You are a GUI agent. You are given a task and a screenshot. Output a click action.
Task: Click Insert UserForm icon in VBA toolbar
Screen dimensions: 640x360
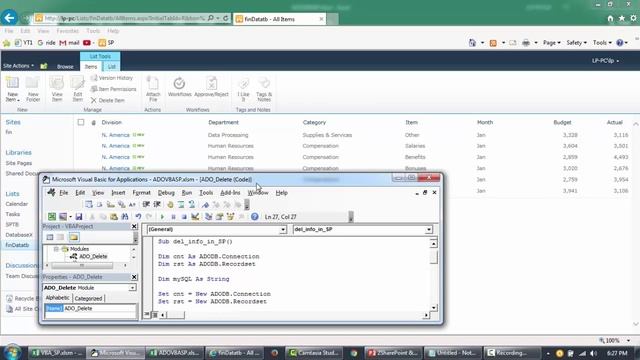click(63, 217)
